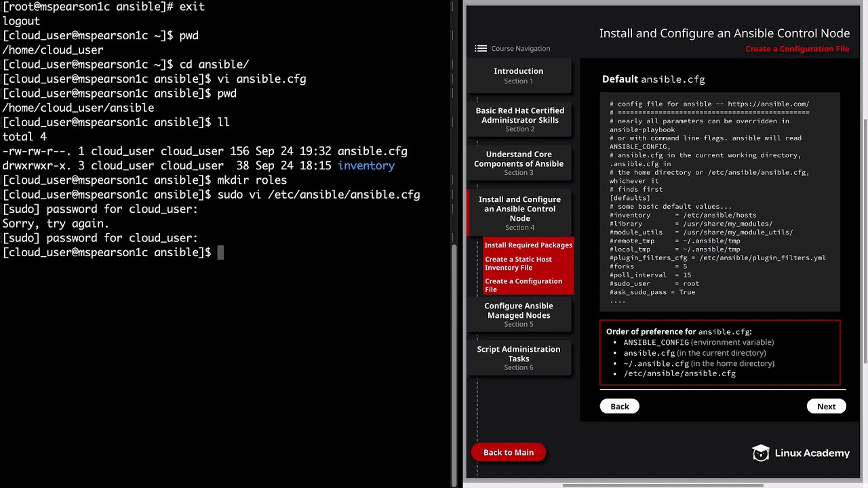
Task: Click 'ANSIBLE_CONFIG (environment variable)' bullet
Action: (698, 342)
